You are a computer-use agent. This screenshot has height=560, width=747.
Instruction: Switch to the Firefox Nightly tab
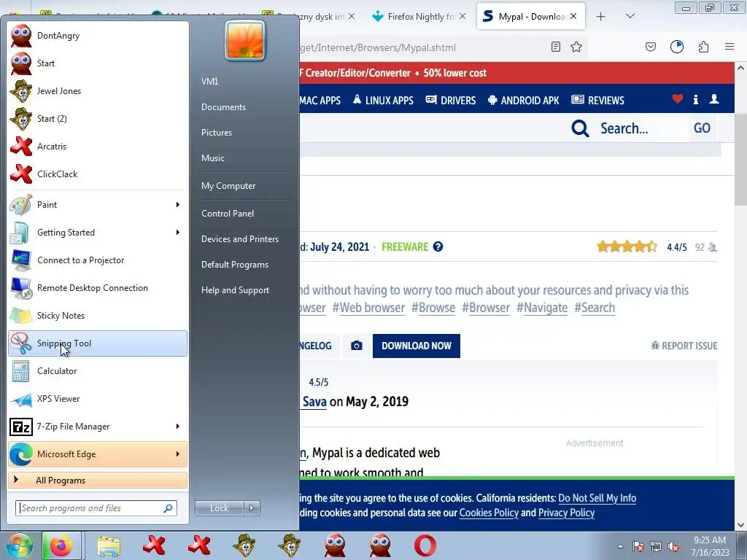[x=419, y=17]
